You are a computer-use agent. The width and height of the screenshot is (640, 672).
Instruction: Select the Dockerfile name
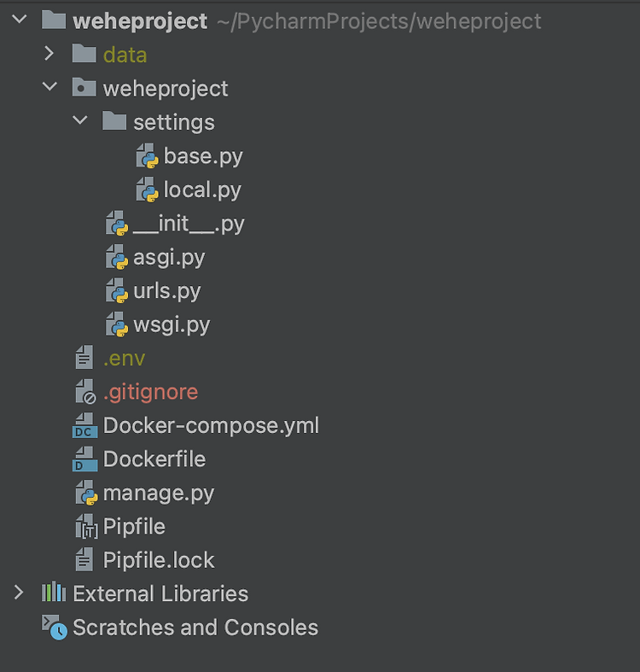coord(154,459)
